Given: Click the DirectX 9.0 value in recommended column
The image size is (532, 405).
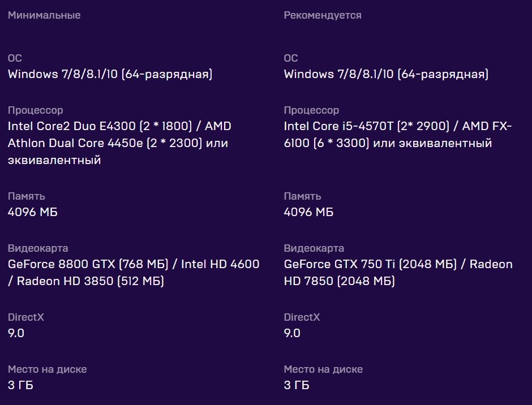Looking at the screenshot, I should 292,333.
